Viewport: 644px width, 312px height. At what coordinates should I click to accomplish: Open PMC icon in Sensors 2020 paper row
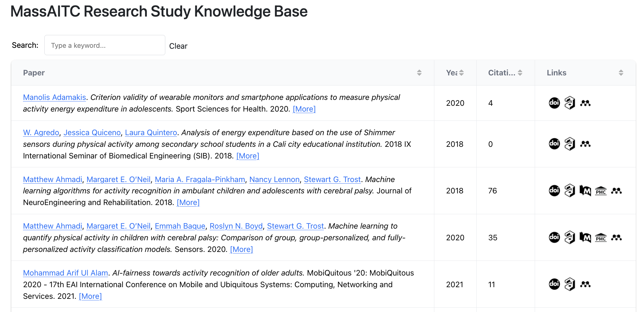coord(601,238)
